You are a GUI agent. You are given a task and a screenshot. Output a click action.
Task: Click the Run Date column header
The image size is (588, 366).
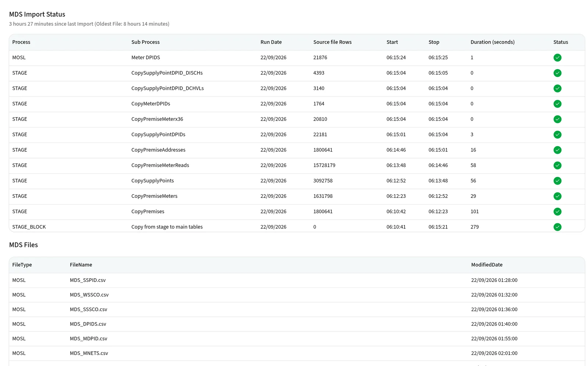[x=271, y=42]
